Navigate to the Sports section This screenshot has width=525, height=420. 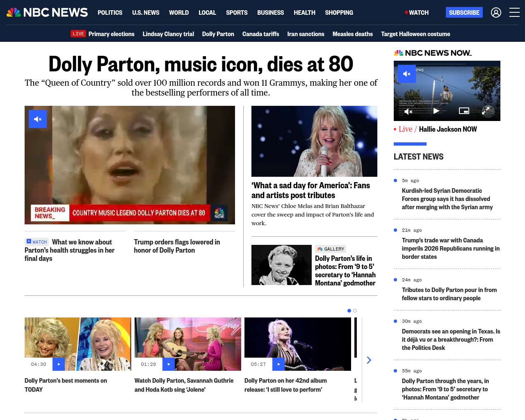(237, 13)
